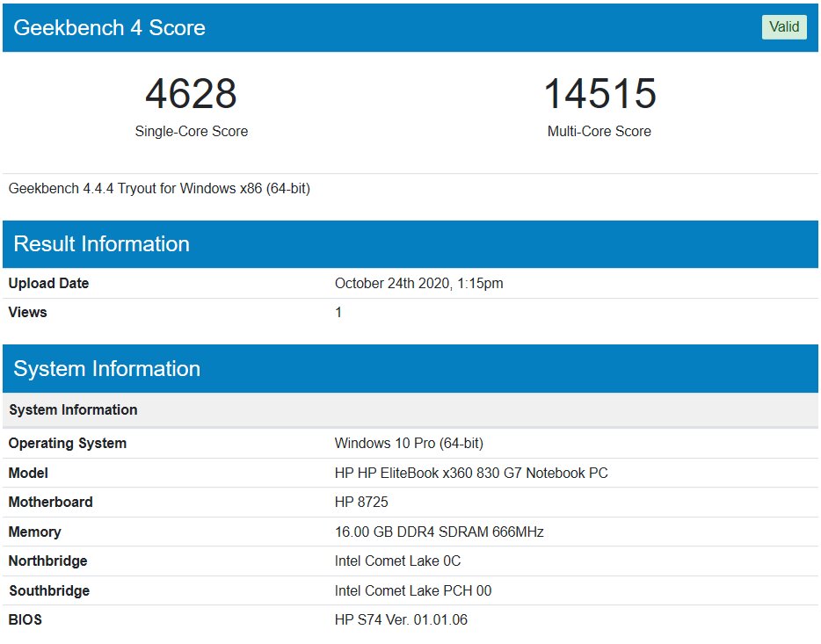
Task: Select the single-core score number 4628
Action: point(191,94)
